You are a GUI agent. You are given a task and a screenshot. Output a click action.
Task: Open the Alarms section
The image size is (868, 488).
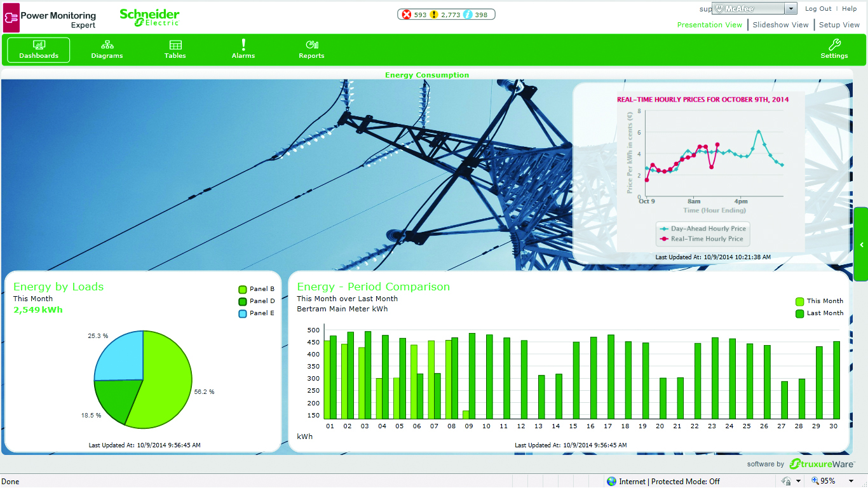(x=243, y=50)
